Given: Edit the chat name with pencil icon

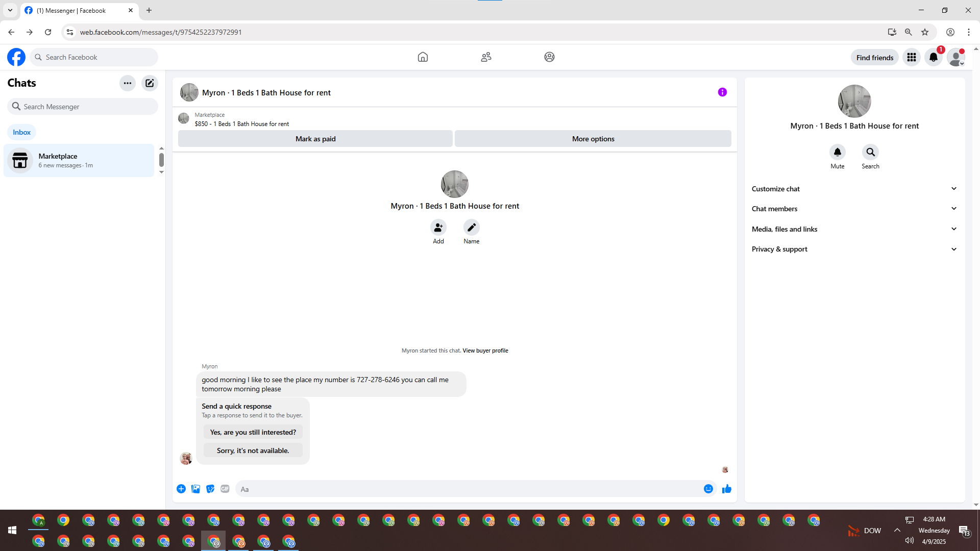Looking at the screenshot, I should coord(472,228).
